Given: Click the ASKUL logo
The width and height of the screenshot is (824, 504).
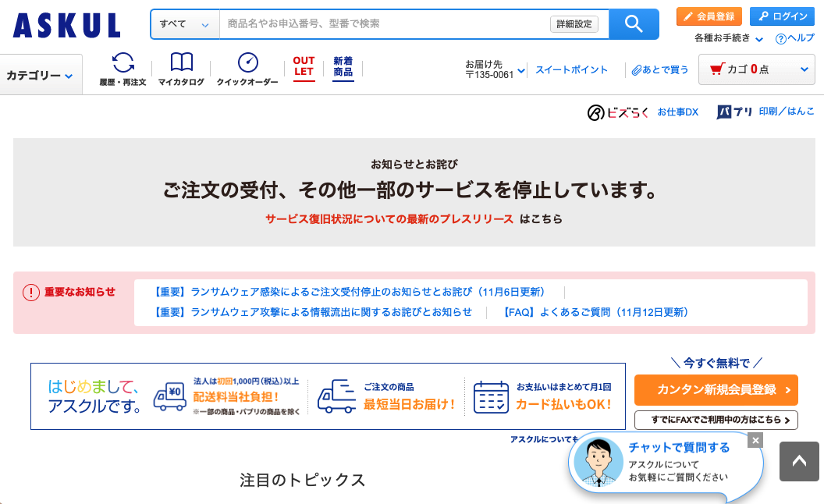Looking at the screenshot, I should 67,26.
